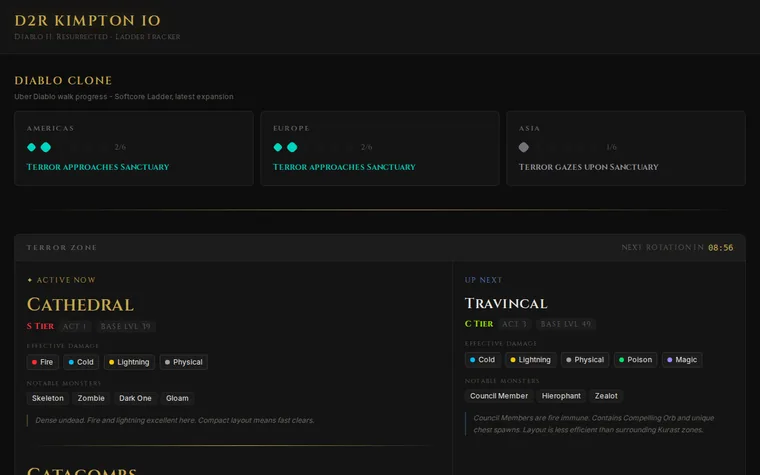Screen dimensions: 760x475
Task: Click the Zombie monster tag
Action: [x=91, y=398]
